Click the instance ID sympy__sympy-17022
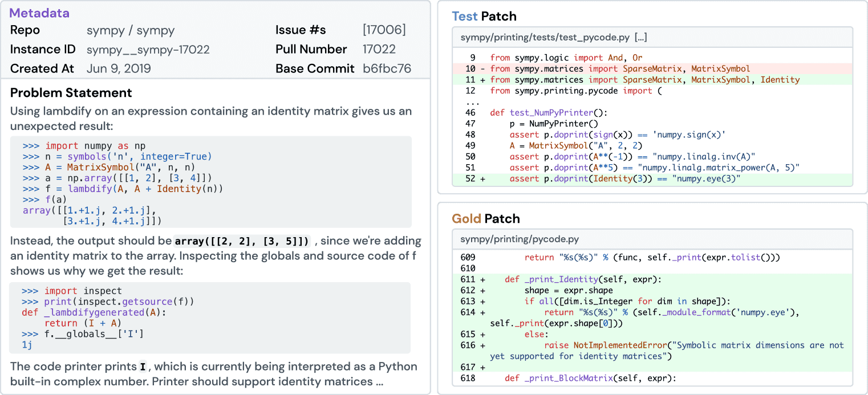Viewport: 868px width, 395px height. click(x=148, y=50)
